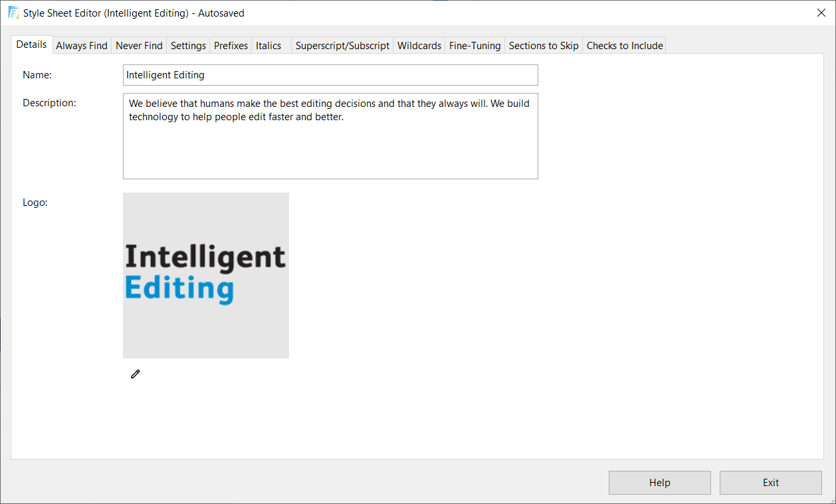836x504 pixels.
Task: Click the 'Description:' label
Action: click(49, 103)
